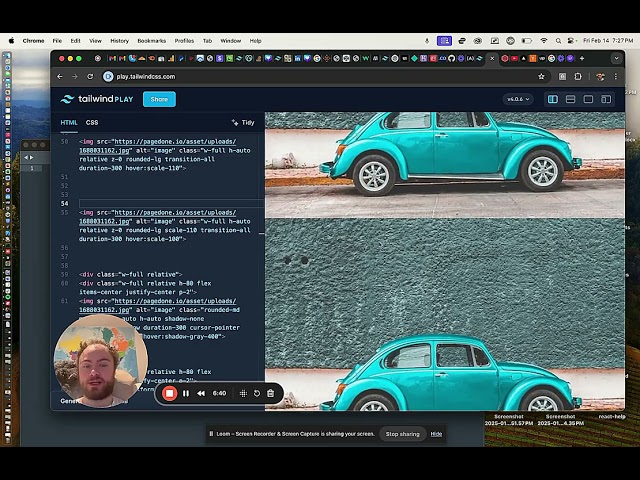Open Spotlight search in menu bar

pos(558,40)
